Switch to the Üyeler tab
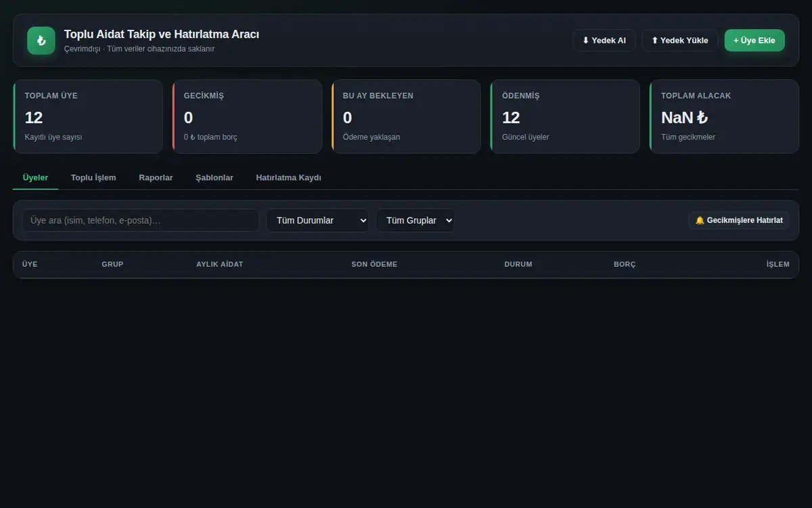The width and height of the screenshot is (812, 508). (35, 177)
